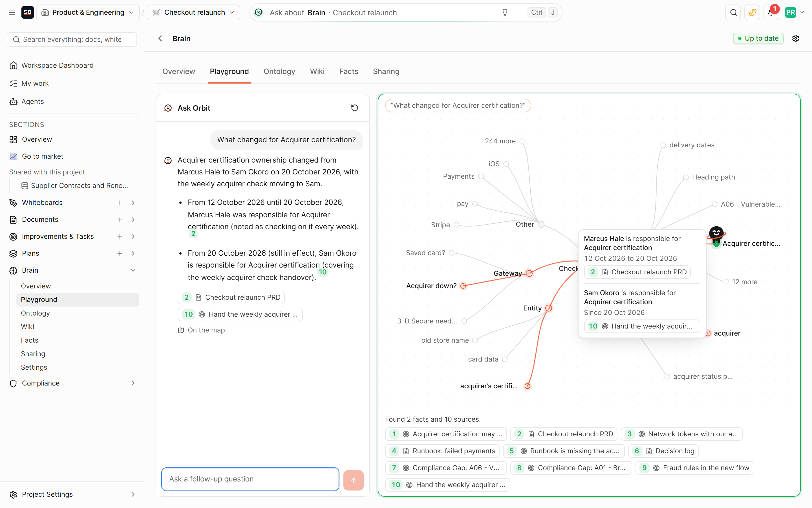The width and height of the screenshot is (812, 508).
Task: Select the Entity graph node
Action: click(x=549, y=308)
